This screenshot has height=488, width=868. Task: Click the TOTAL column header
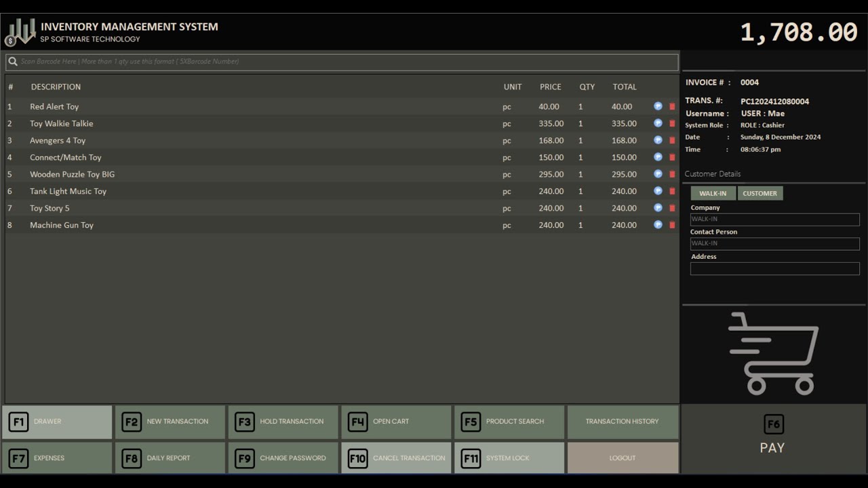tap(625, 87)
